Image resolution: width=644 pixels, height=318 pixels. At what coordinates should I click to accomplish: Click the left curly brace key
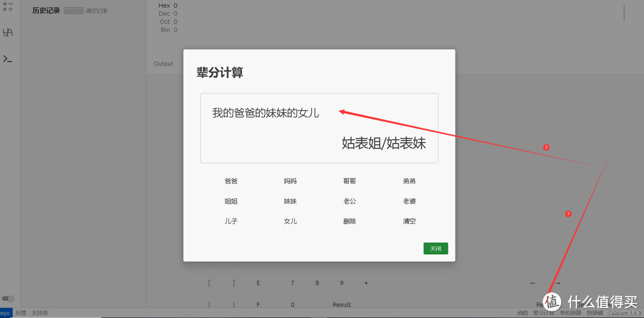(x=209, y=304)
